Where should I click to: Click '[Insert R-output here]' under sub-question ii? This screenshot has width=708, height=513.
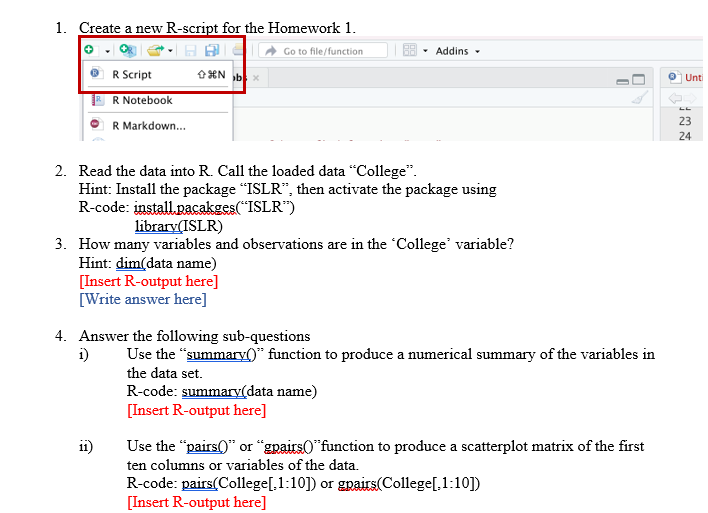[196, 502]
